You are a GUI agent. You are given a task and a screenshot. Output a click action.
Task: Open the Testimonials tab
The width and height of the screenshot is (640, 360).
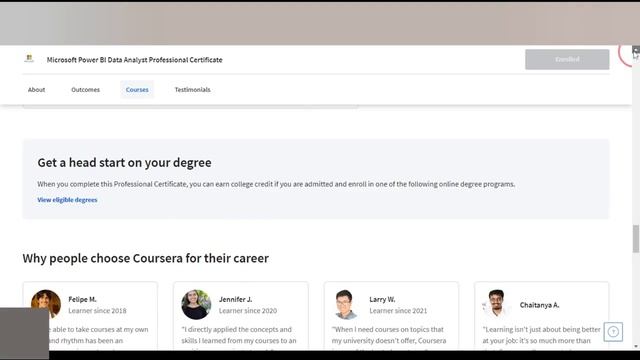point(193,89)
